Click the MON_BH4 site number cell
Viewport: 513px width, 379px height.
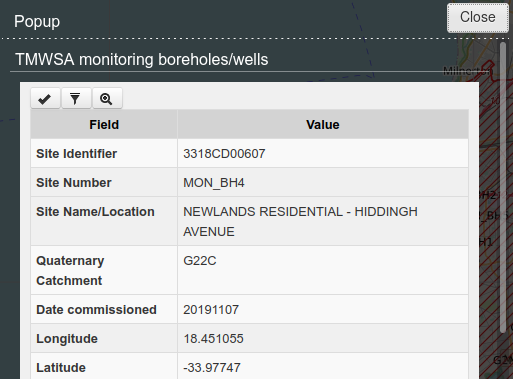(x=323, y=183)
